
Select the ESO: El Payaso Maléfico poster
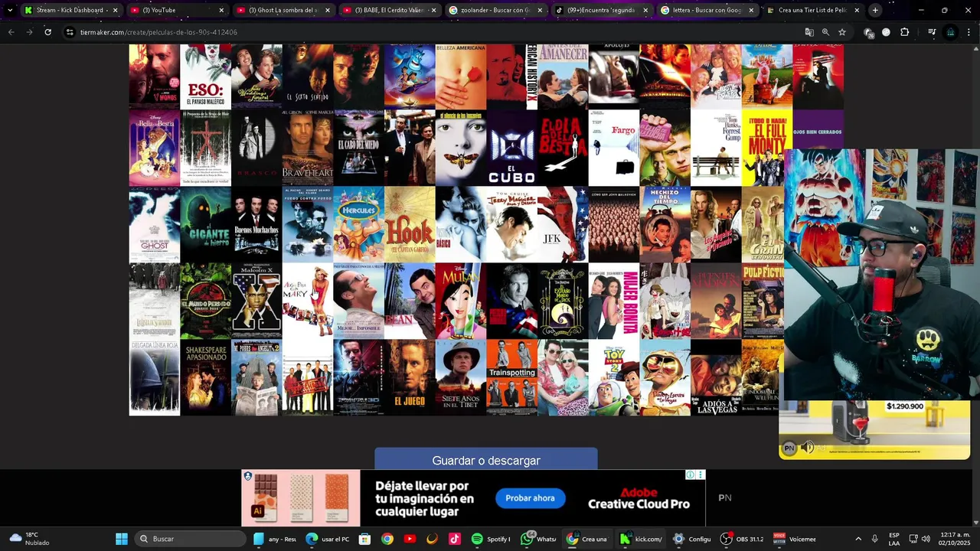(205, 77)
